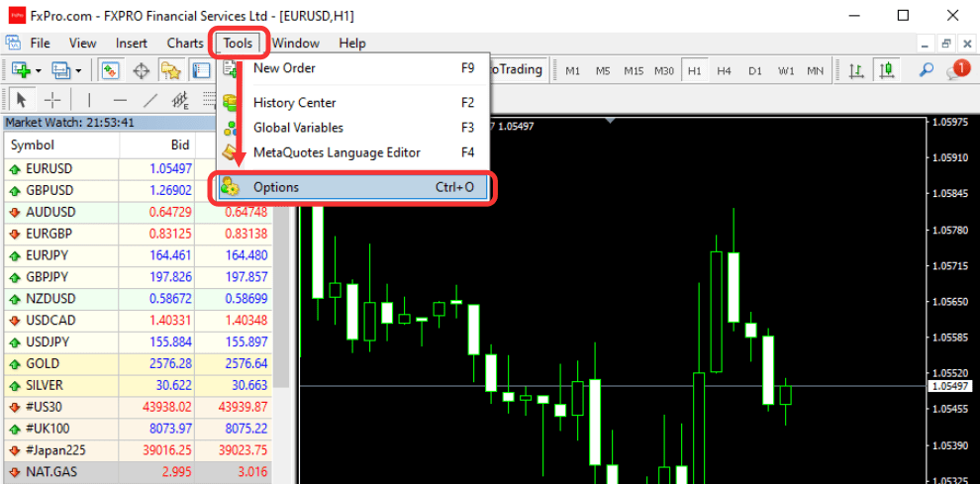Choose History Center menu entry
980x484 pixels.
[353, 103]
